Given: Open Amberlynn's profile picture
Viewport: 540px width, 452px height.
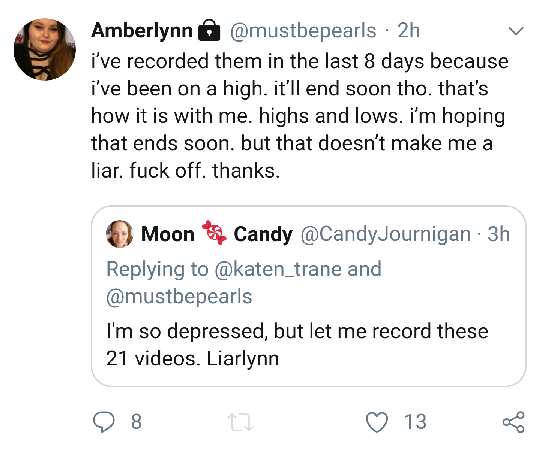Looking at the screenshot, I should tap(45, 50).
